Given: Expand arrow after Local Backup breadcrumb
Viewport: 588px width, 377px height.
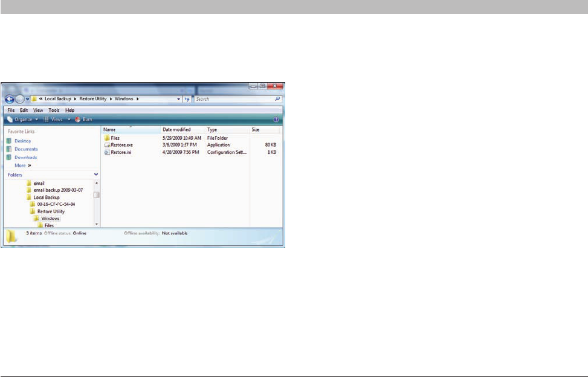Looking at the screenshot, I should tap(75, 99).
